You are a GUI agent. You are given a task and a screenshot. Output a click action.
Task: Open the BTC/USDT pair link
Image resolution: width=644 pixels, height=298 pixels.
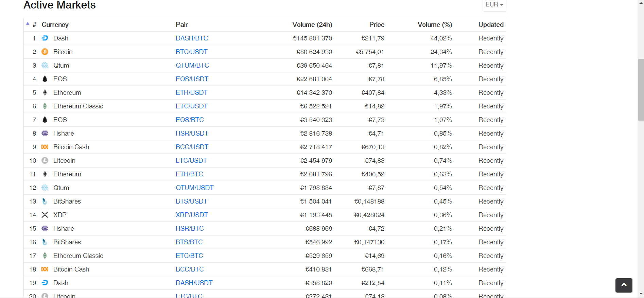pos(191,52)
